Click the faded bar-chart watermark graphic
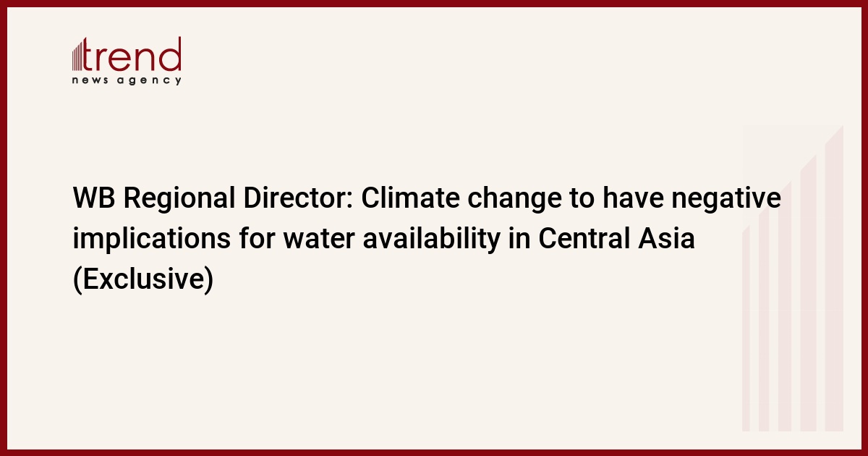Viewport: 868px width, 456px height. (x=793, y=279)
